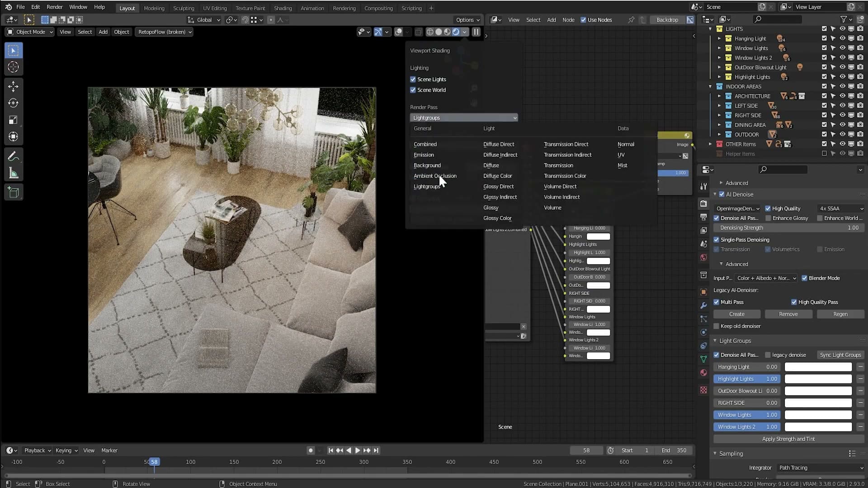This screenshot has height=488, width=868.
Task: Open the File menu
Action: [x=20, y=7]
